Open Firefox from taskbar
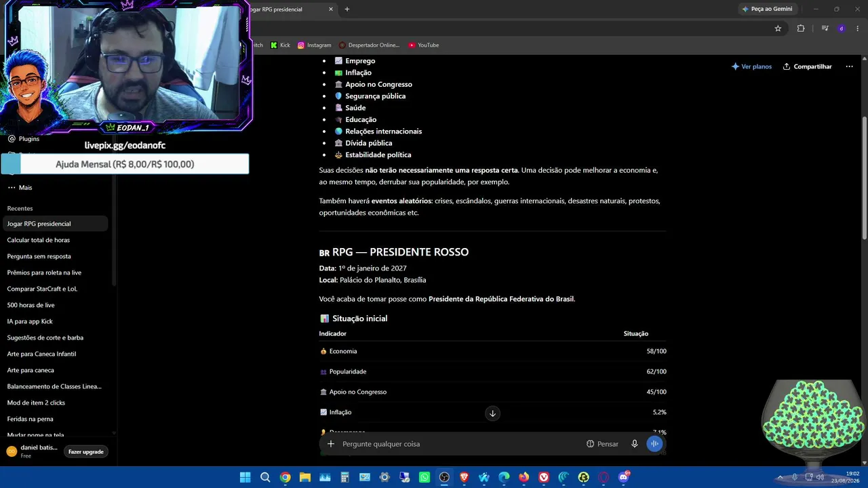868x488 pixels. [524, 477]
